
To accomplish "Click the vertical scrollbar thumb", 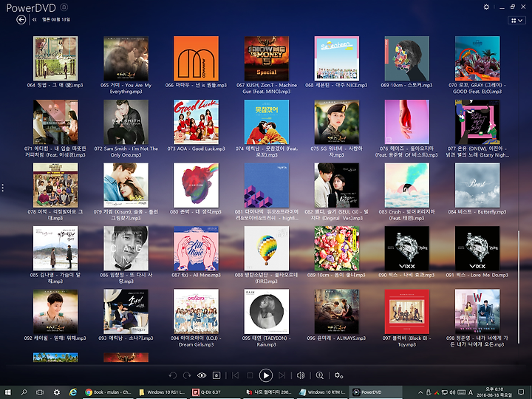I will click(x=519, y=287).
